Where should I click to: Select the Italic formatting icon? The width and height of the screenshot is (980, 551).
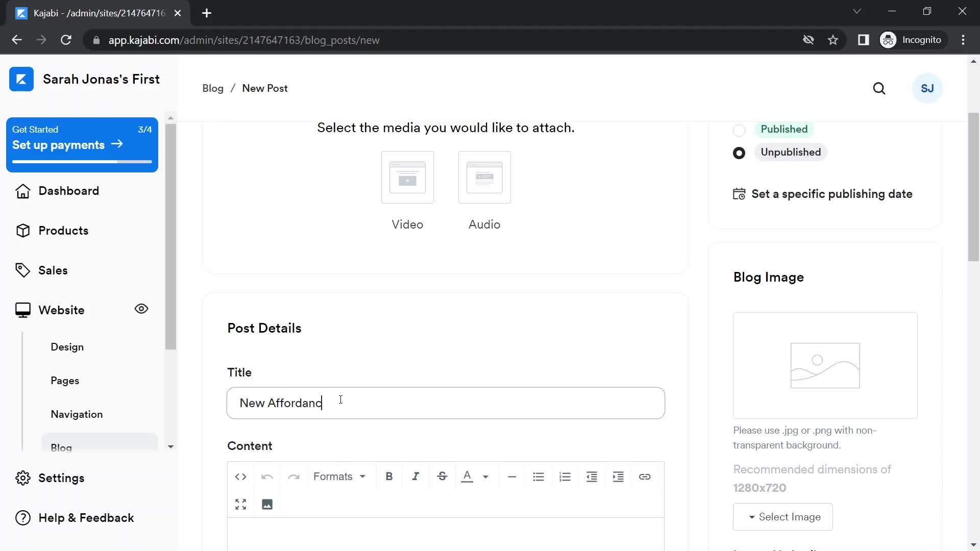tap(415, 477)
